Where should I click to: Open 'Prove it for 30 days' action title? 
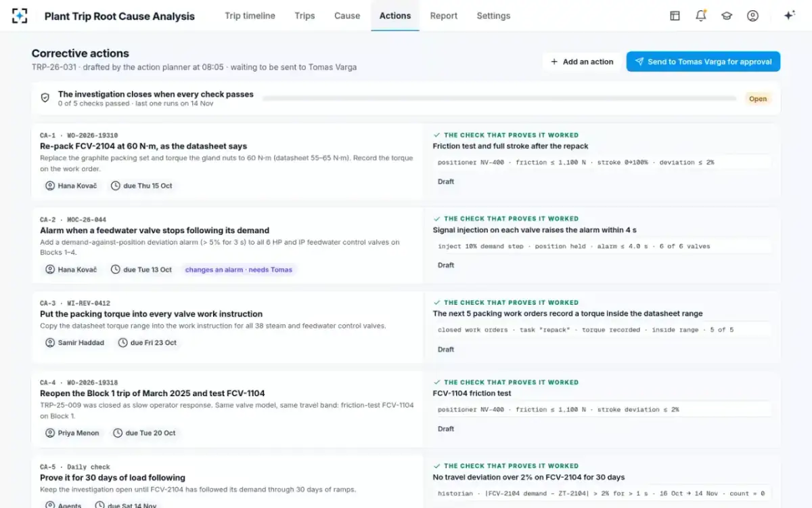tap(112, 478)
